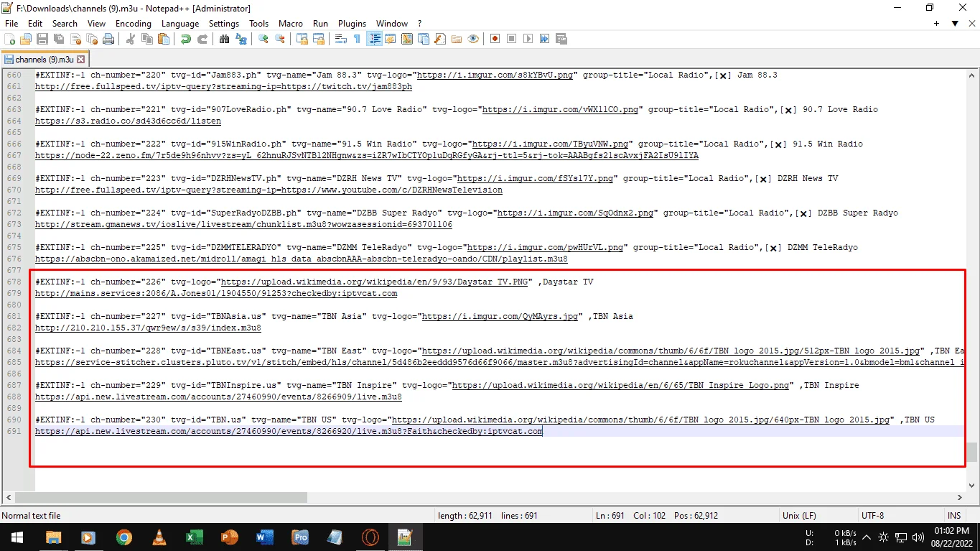Close the channels (9).m3u tab via its X

tap(81, 60)
